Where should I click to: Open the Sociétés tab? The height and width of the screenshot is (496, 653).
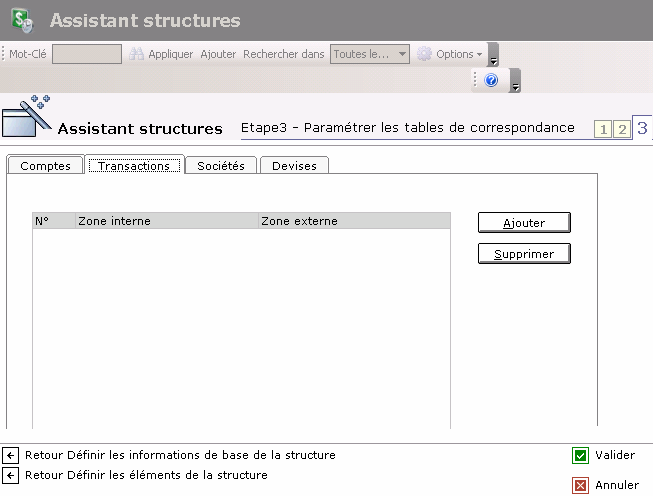click(221, 166)
